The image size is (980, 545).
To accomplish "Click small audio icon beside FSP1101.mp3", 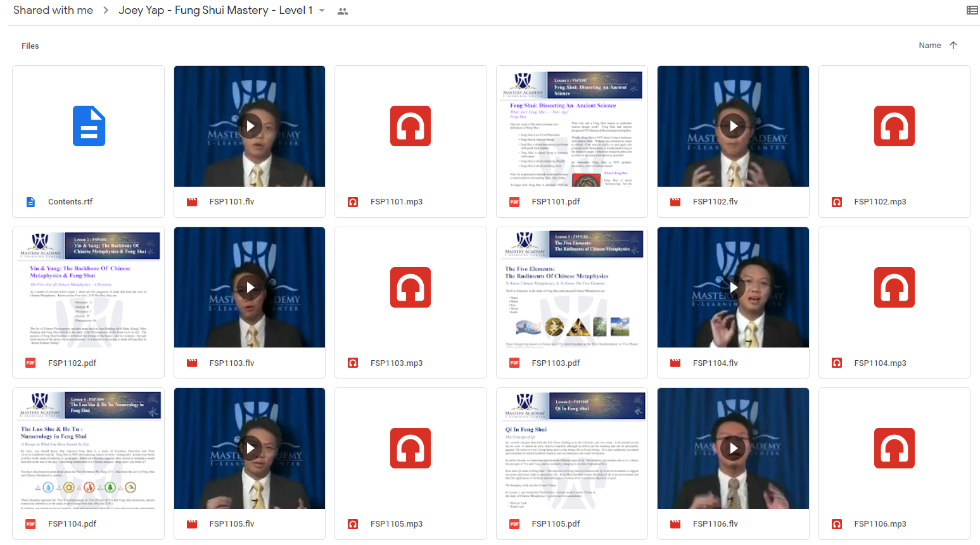I will [x=353, y=202].
